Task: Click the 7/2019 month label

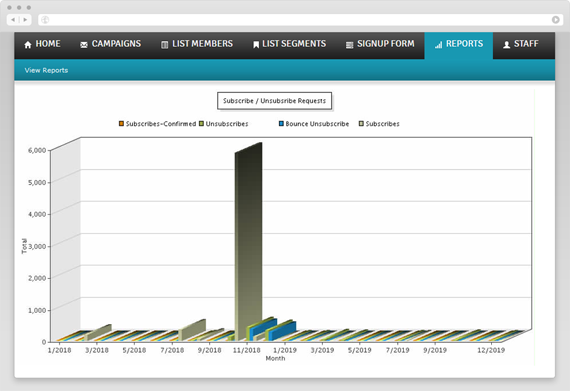Action: point(397,350)
